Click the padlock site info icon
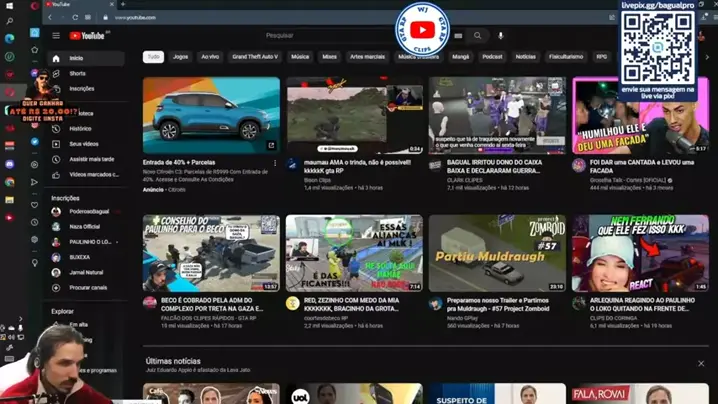Image resolution: width=718 pixels, height=404 pixels. pos(105,17)
